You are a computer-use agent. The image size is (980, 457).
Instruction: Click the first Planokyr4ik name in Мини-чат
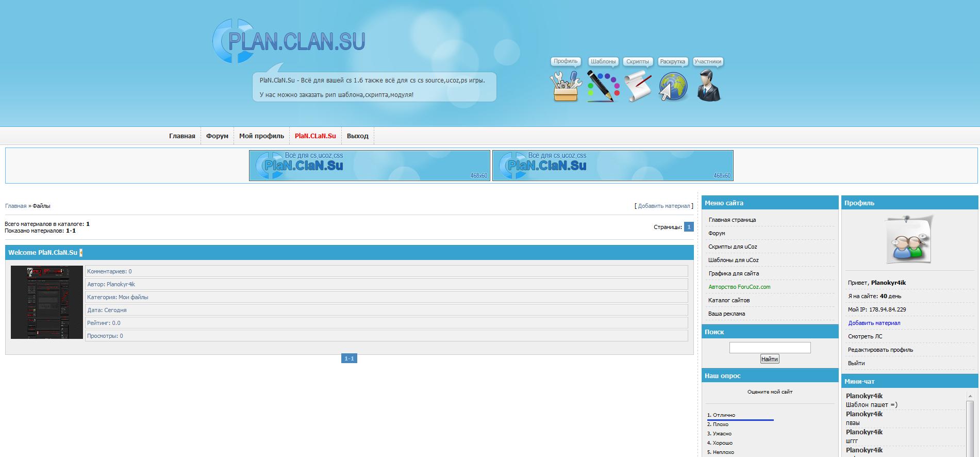coord(864,396)
